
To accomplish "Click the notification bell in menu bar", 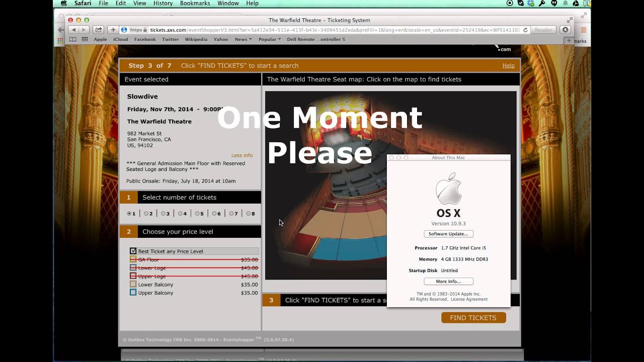I will [x=565, y=4].
